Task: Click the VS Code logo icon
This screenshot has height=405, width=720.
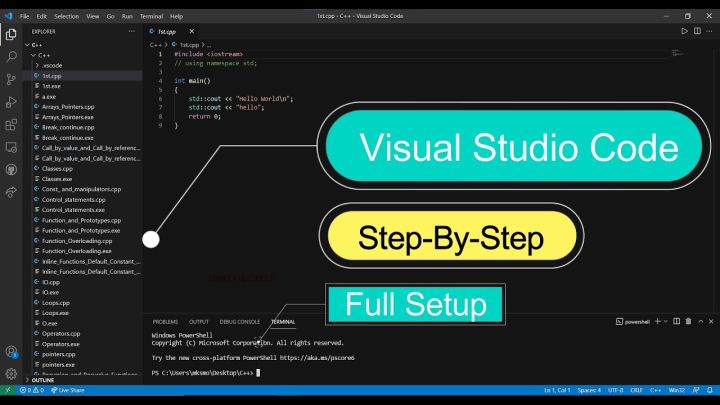Action: point(8,16)
